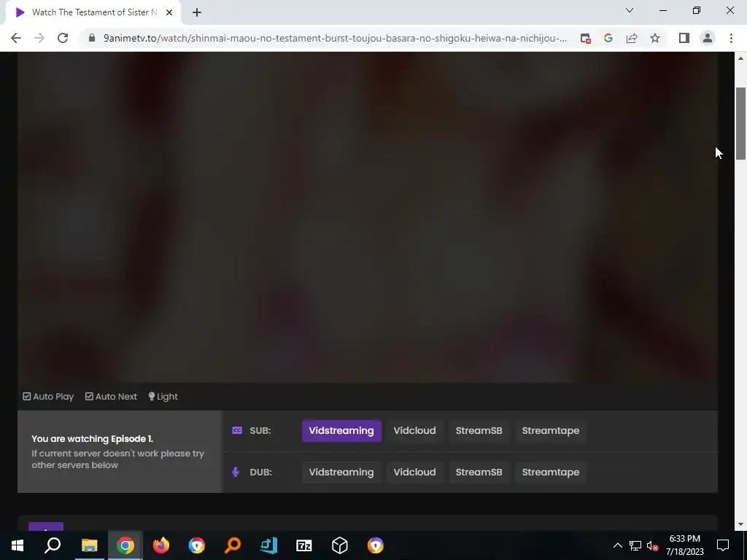Viewport: 747px width, 560px height.
Task: Open the clock and date flyout
Action: (x=684, y=545)
